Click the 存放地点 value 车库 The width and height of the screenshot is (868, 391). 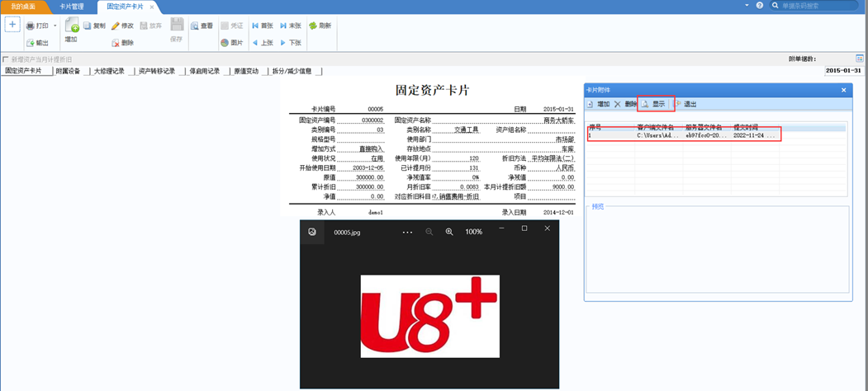pos(568,149)
